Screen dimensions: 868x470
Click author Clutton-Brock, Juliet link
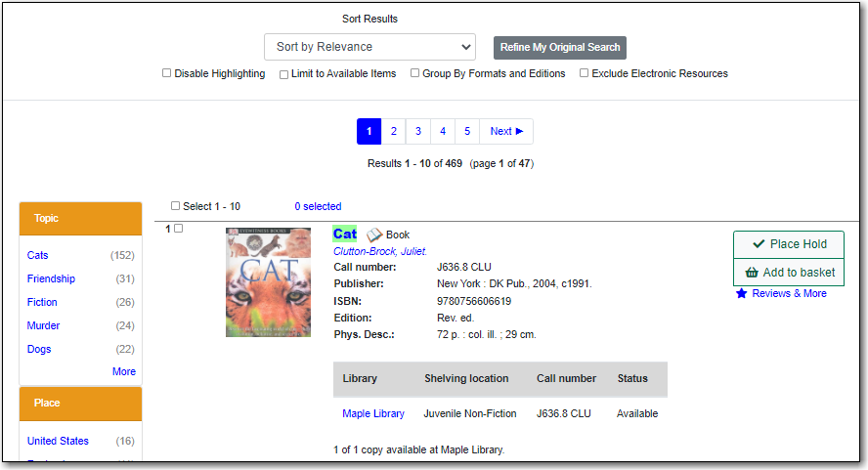pos(380,251)
